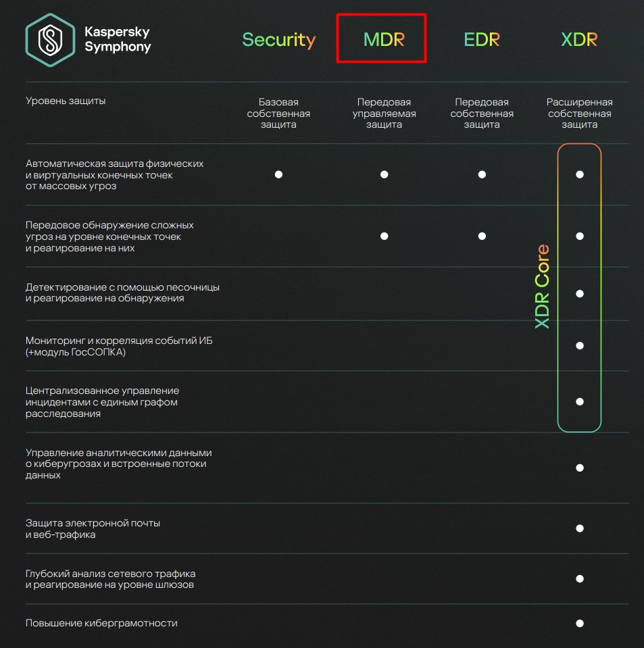The width and height of the screenshot is (644, 648).
Task: Select the XDR column heading
Action: tap(579, 39)
